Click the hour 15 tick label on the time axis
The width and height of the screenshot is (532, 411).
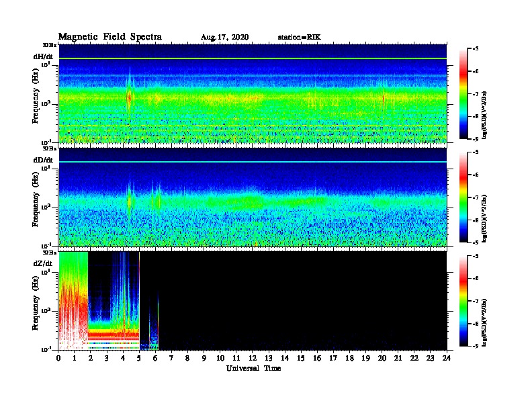click(x=301, y=359)
